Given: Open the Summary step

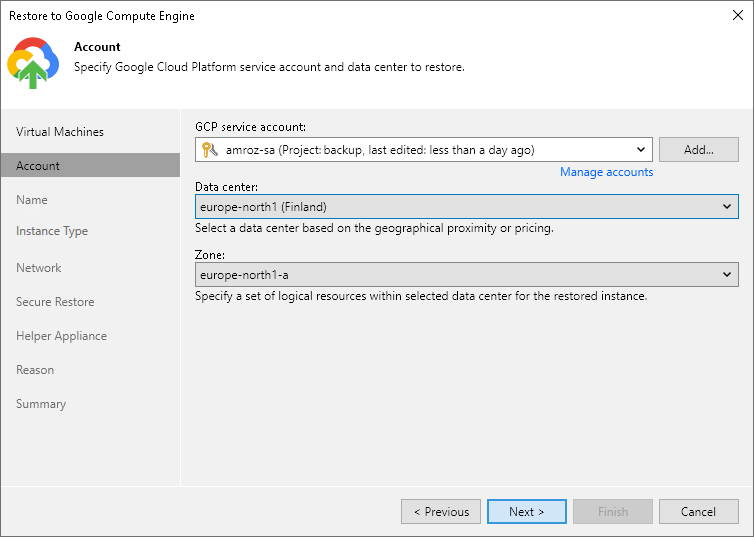Looking at the screenshot, I should click(x=41, y=404).
